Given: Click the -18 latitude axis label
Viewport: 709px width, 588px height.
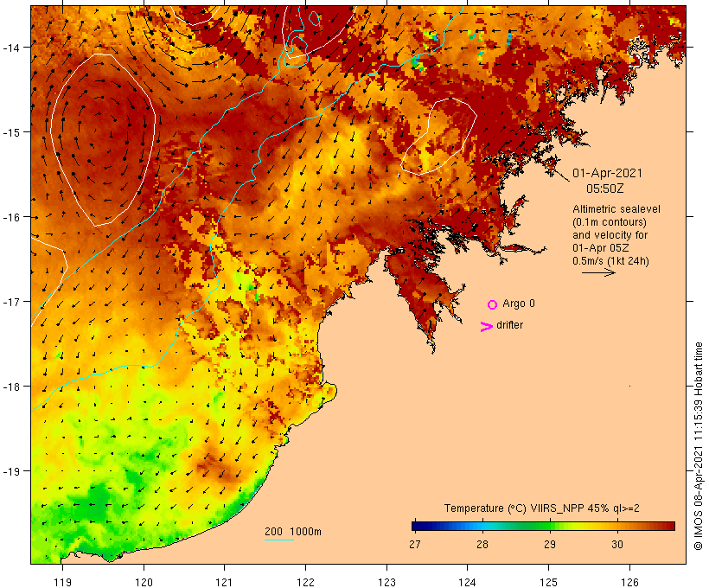Looking at the screenshot, I should 11,387.
